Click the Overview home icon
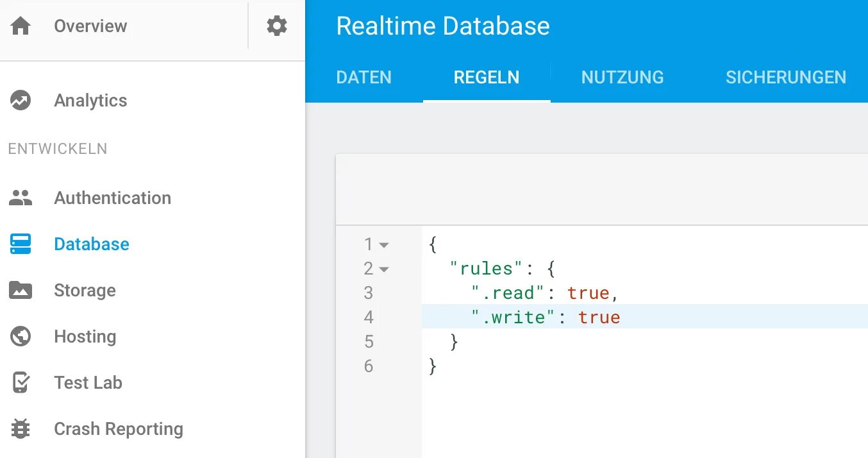The width and height of the screenshot is (868, 458). [21, 26]
